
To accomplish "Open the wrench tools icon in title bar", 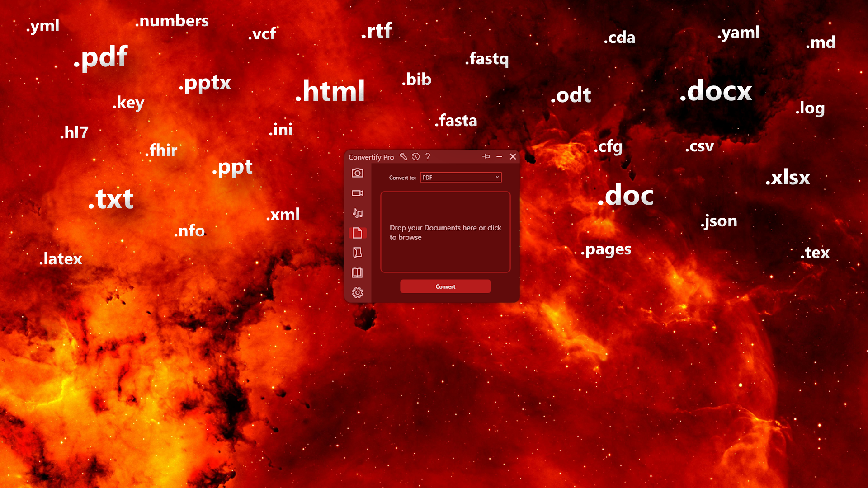I will click(403, 156).
